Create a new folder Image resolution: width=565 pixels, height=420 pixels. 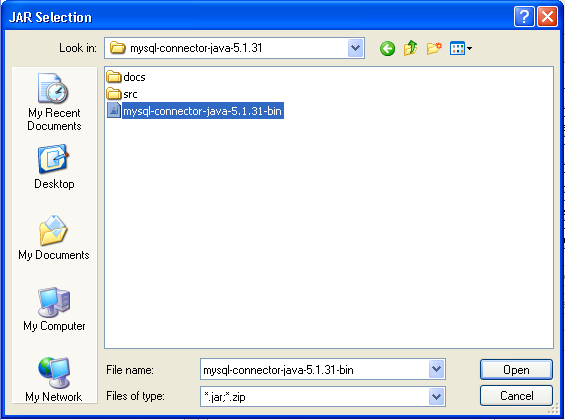[x=434, y=48]
